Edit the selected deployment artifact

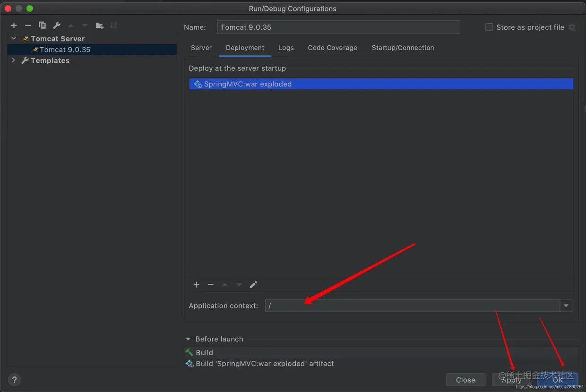253,284
